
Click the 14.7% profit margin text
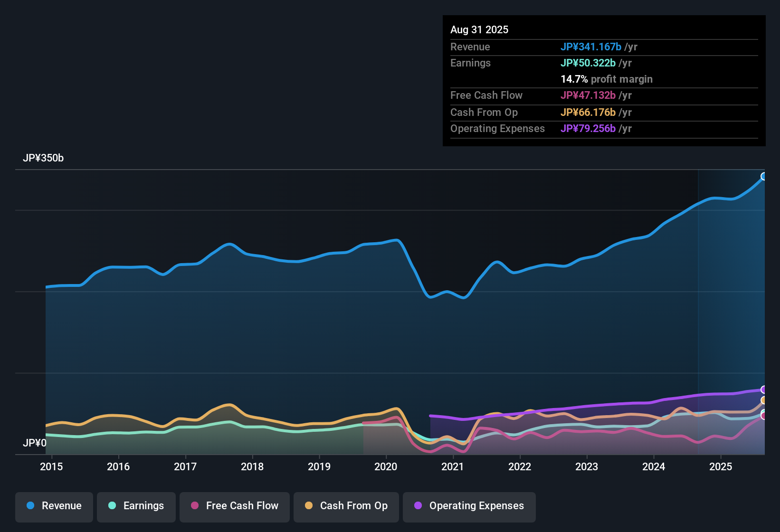coord(607,79)
